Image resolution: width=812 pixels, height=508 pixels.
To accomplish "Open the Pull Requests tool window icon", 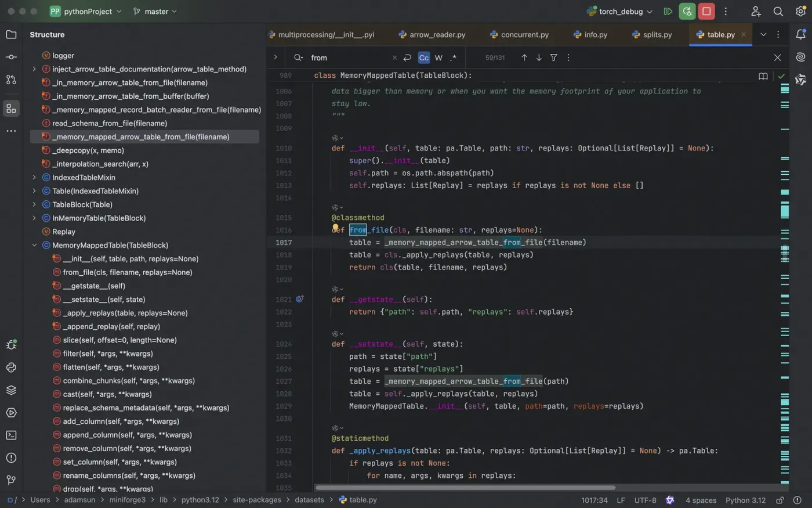I will click(11, 80).
